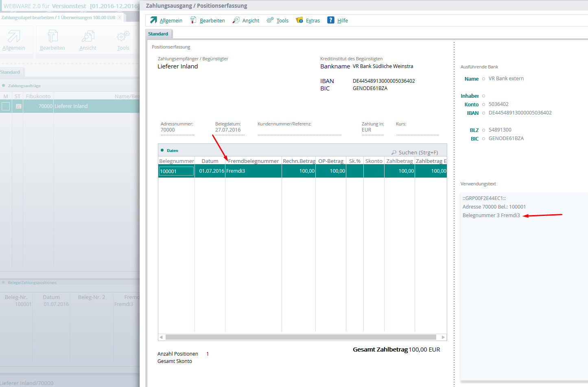The height and width of the screenshot is (387, 588).
Task: Click the blue Hilfe question mark icon
Action: coord(331,20)
